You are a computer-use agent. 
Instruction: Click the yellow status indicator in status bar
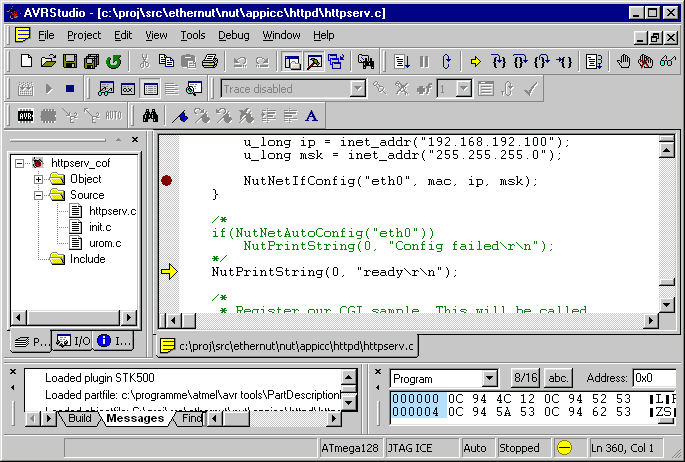[x=564, y=448]
